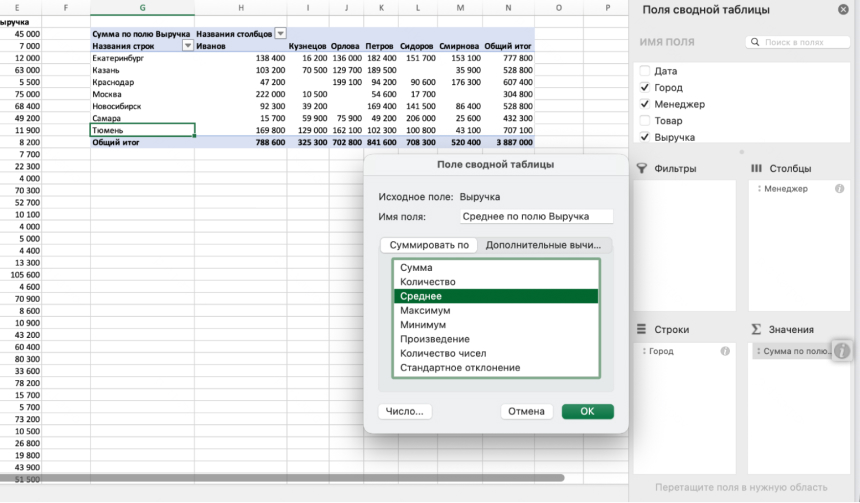
Task: Click the Сумма по полю Выручка cell
Action: click(x=142, y=33)
